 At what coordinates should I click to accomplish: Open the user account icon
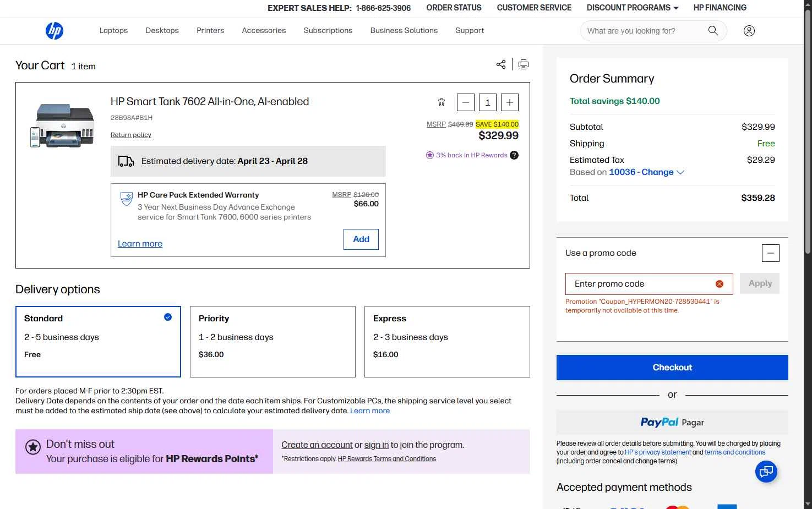[x=749, y=31]
